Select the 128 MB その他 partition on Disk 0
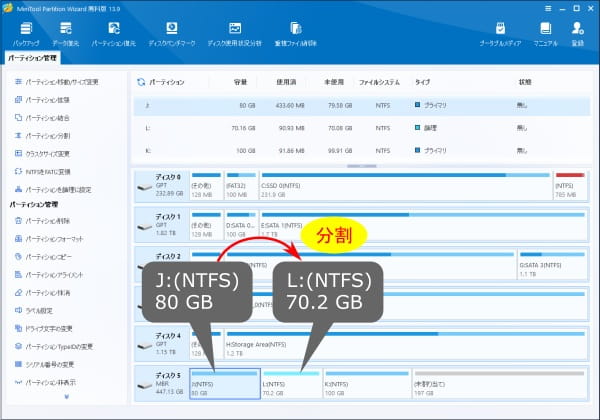This screenshot has height=420, width=600. click(206, 186)
